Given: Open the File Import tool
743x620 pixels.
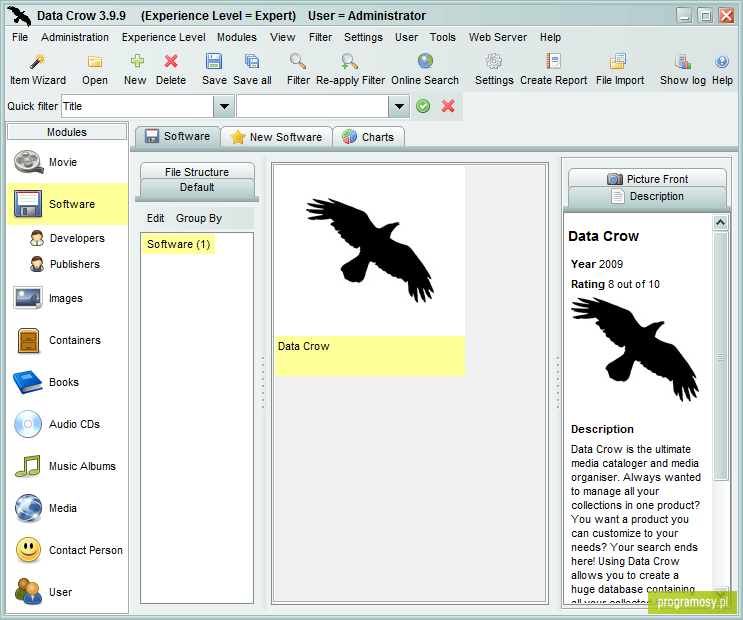Looking at the screenshot, I should 619,69.
